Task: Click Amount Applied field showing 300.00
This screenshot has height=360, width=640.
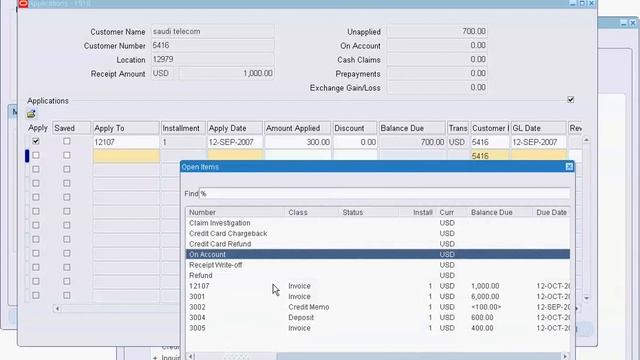Action: pos(298,142)
